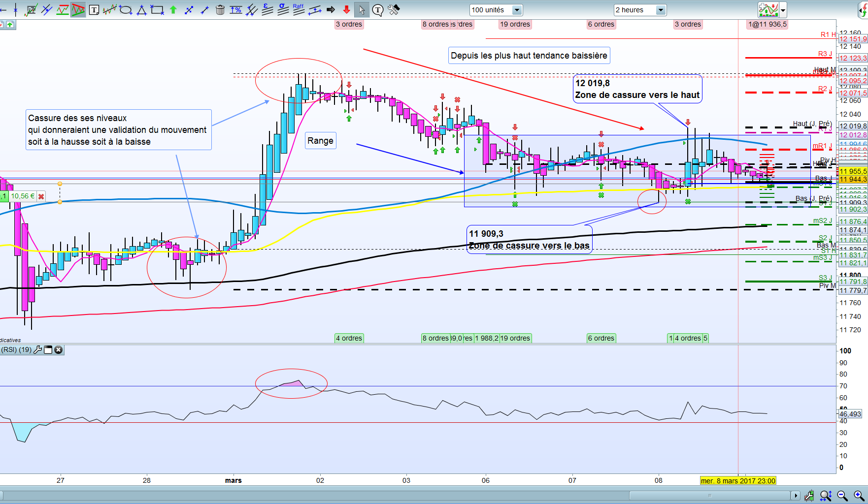Click the 46,493 RSI value label

[x=850, y=414]
